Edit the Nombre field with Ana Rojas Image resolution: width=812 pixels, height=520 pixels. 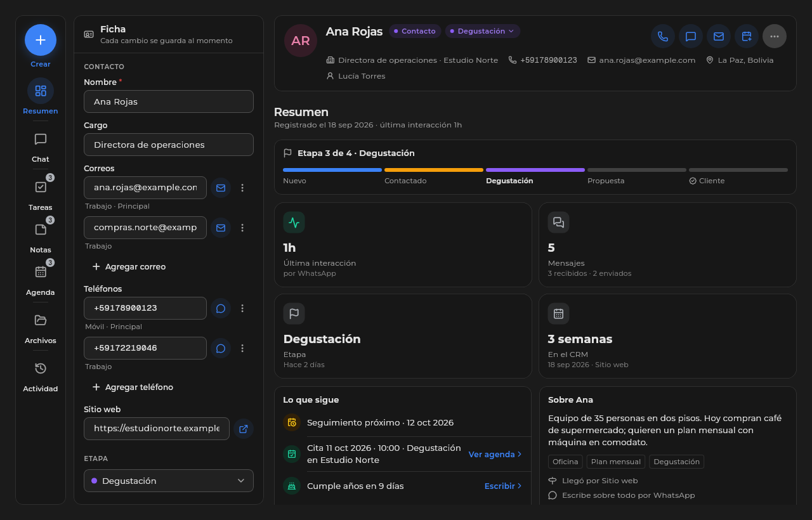tap(169, 101)
